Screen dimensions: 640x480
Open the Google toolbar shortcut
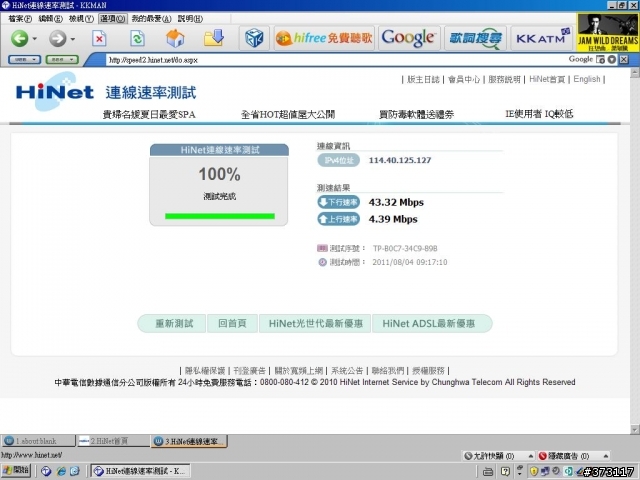(409, 38)
